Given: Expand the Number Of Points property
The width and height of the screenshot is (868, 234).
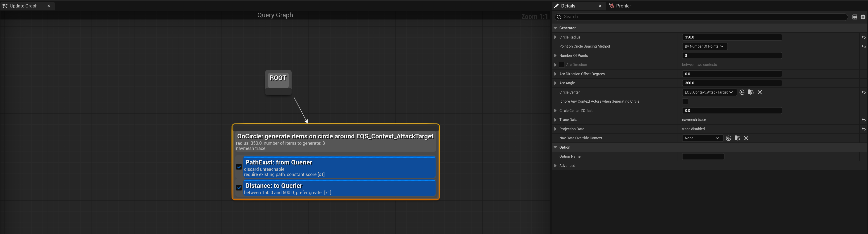Looking at the screenshot, I should tap(555, 56).
